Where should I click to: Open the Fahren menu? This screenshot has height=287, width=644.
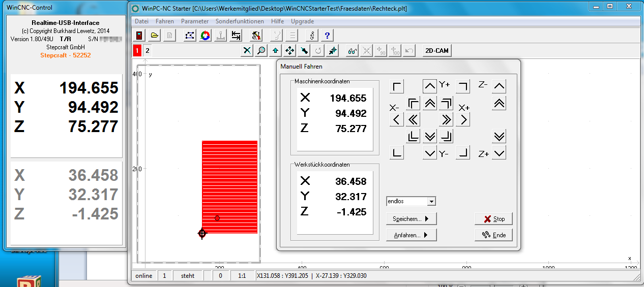click(x=165, y=21)
